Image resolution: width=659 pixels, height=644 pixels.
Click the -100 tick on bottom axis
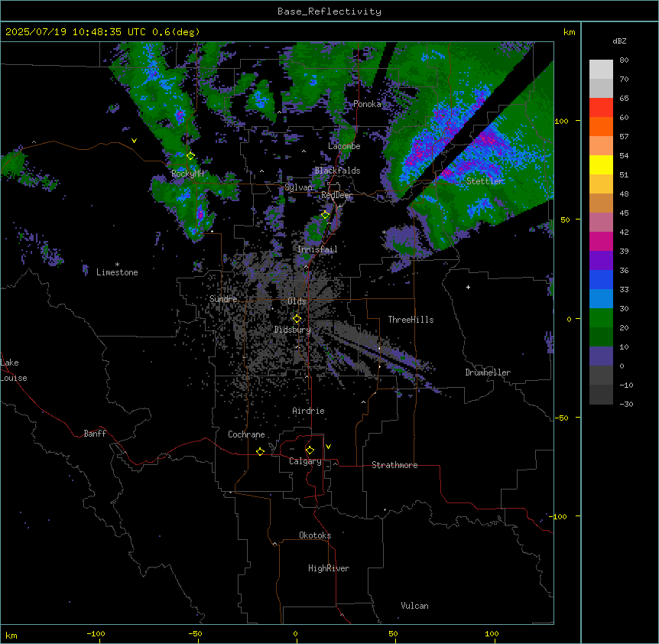click(x=96, y=633)
